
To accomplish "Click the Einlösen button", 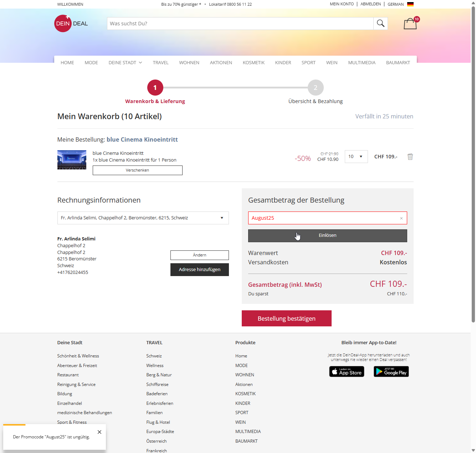I will point(328,236).
